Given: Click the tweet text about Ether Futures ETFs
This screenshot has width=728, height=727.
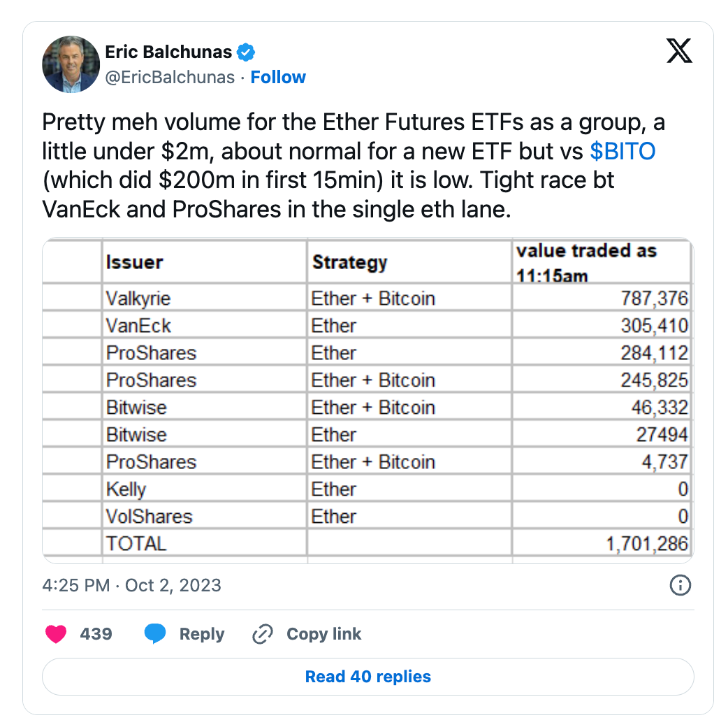Looking at the screenshot, I should 354,166.
